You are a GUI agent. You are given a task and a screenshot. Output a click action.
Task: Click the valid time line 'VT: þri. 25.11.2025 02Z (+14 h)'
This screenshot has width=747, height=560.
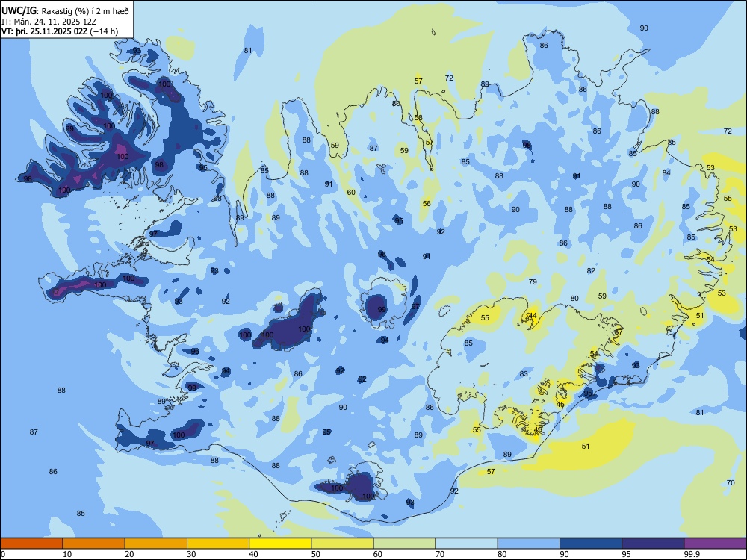[60, 31]
